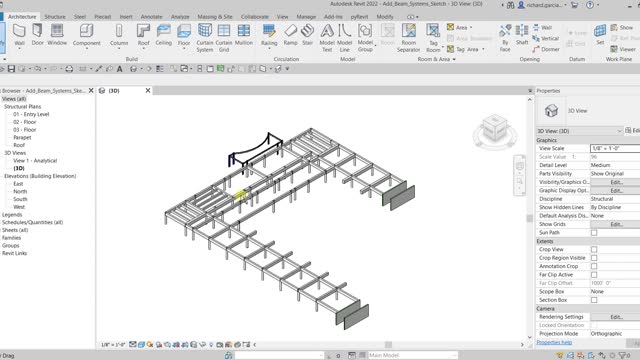The image size is (640, 360).
Task: Open the 3D View type selector dropdown
Action: [x=579, y=131]
